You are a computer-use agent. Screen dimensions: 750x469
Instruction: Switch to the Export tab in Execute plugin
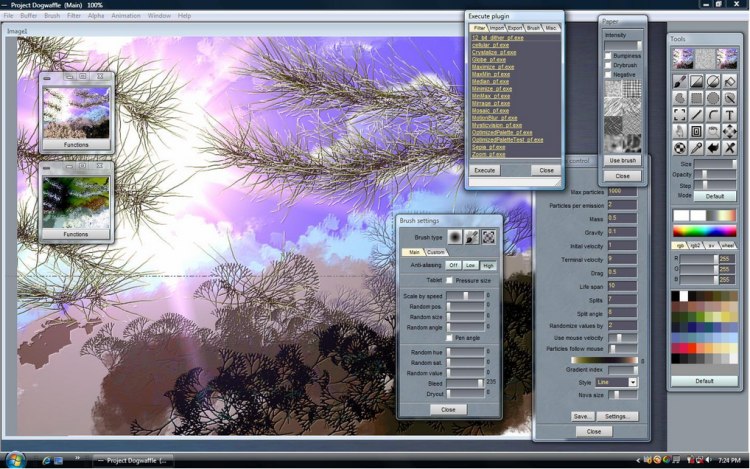point(515,28)
